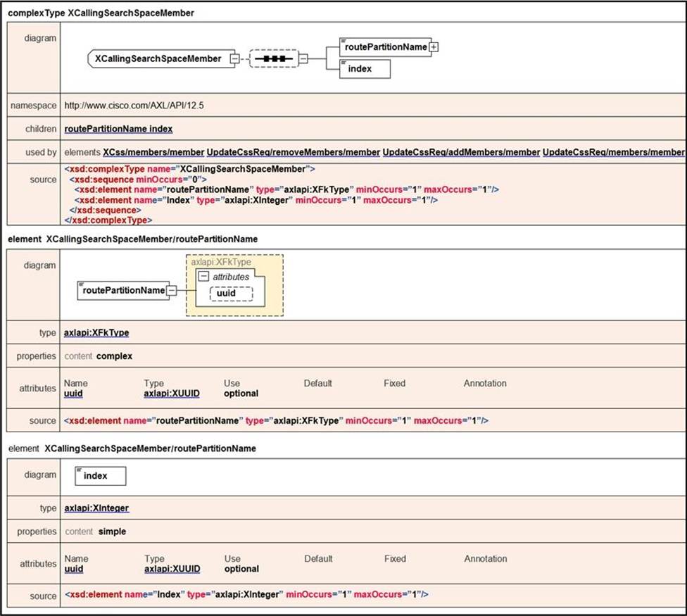Collapse the attributes group in XFkType diagram

[x=203, y=277]
